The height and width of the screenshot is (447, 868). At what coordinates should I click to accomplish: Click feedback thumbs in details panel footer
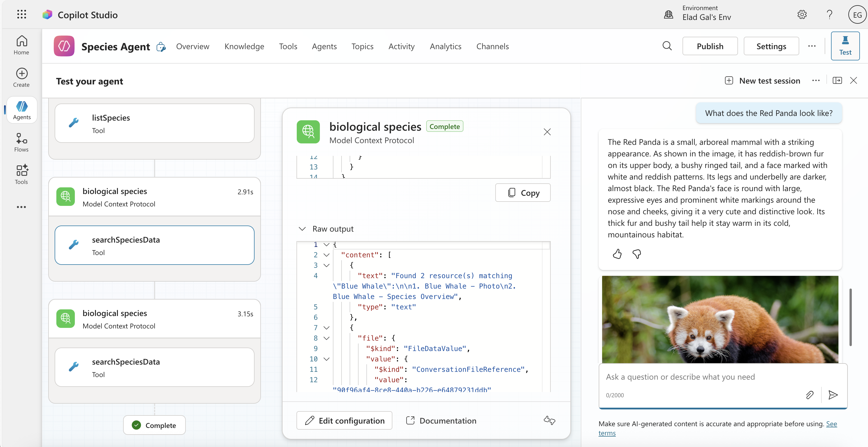549,420
